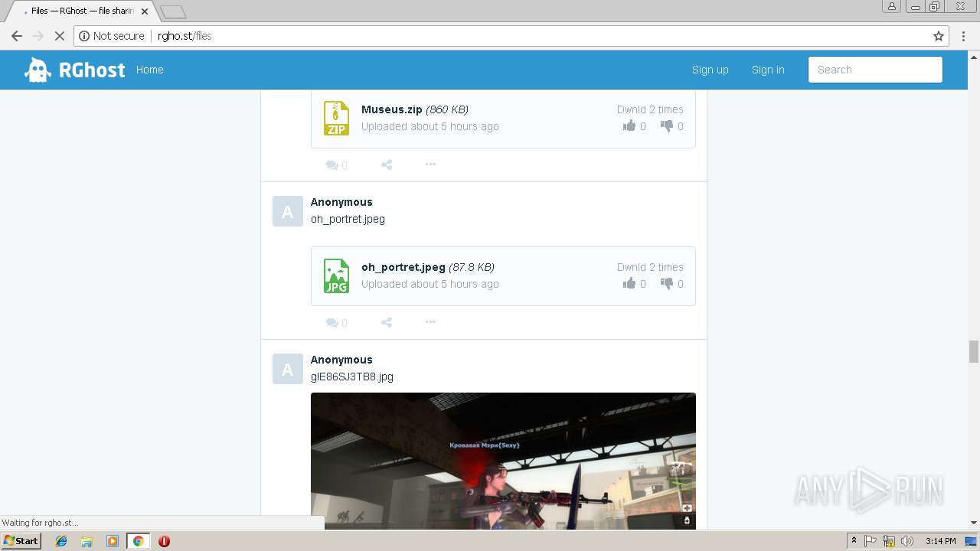
Task: Open the Home navigation link
Action: tap(149, 70)
